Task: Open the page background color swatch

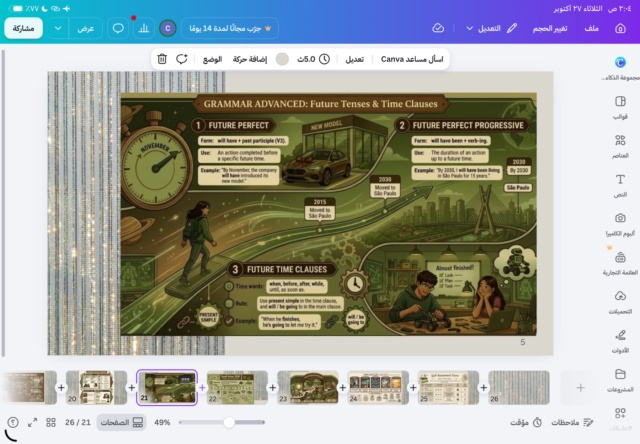Action: 282,59
